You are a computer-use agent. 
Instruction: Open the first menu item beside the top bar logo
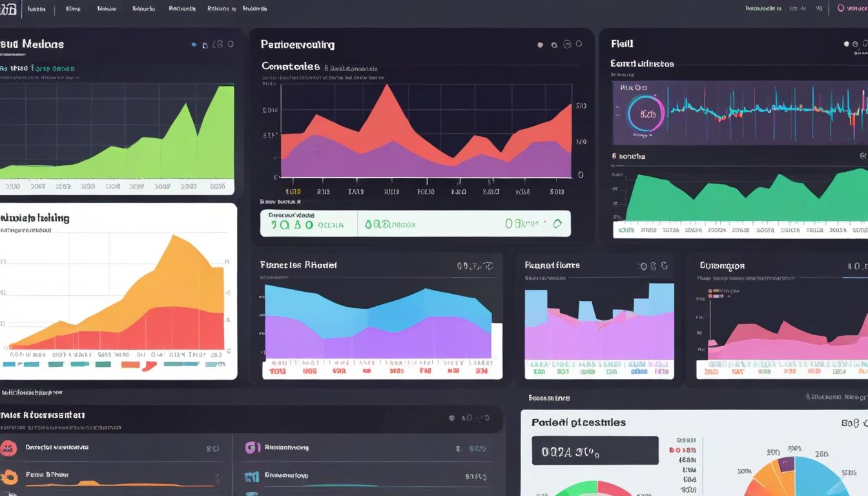click(x=36, y=9)
